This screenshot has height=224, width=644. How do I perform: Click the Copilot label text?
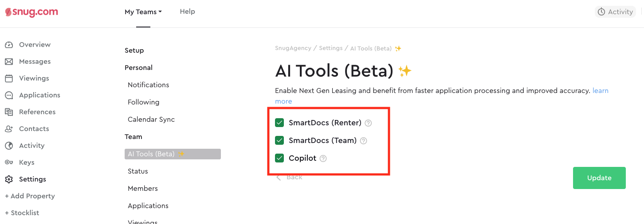pyautogui.click(x=302, y=158)
